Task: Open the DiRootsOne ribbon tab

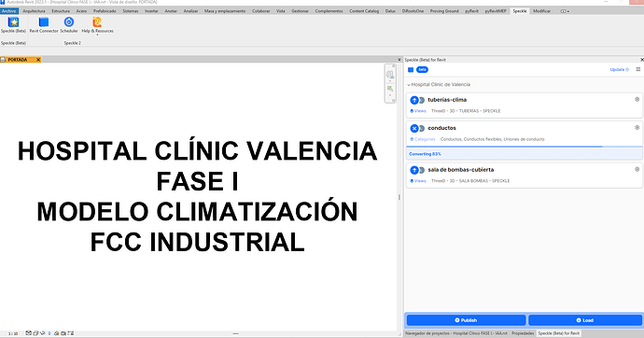Action: pyautogui.click(x=413, y=11)
